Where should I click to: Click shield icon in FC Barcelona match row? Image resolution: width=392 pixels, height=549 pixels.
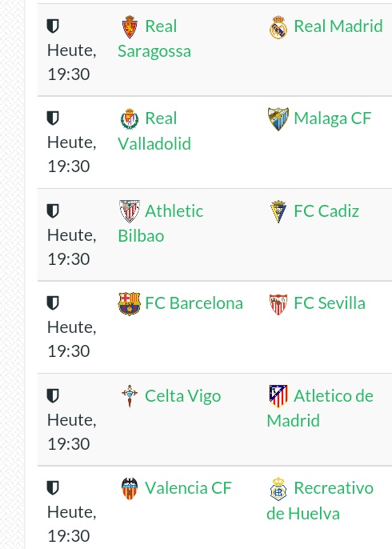tap(53, 303)
